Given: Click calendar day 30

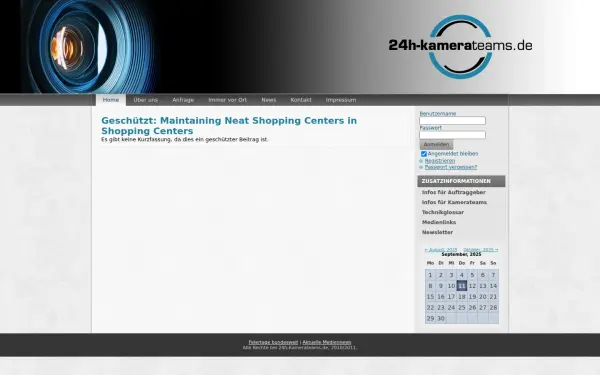Looking at the screenshot, I should tap(441, 318).
